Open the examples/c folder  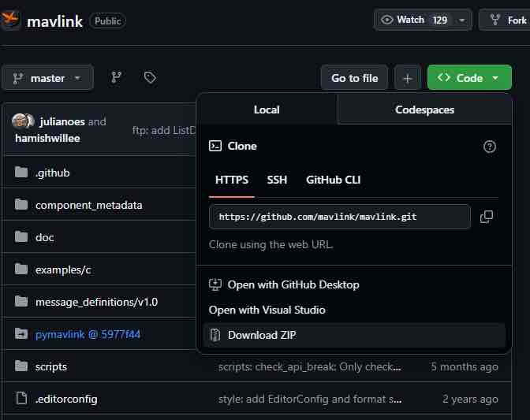[63, 269]
